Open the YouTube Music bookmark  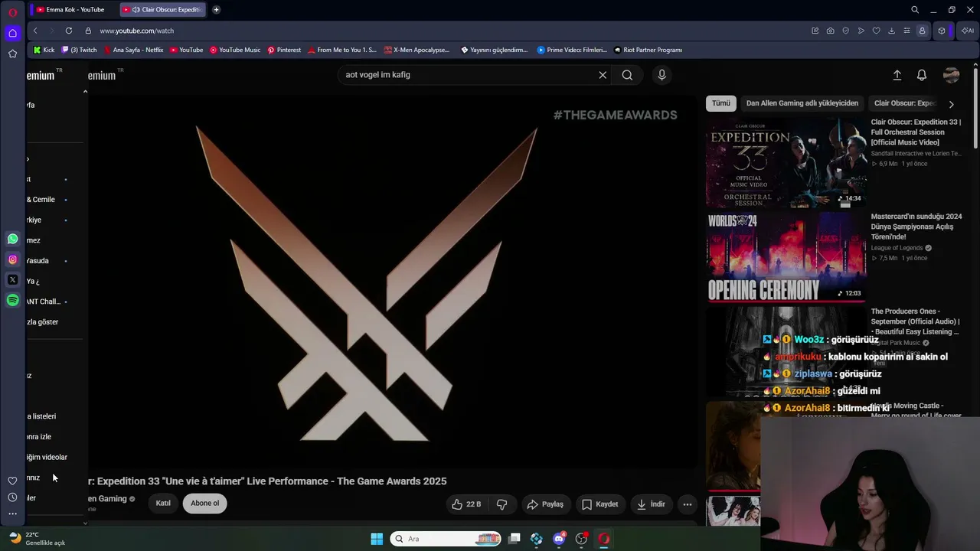coord(235,51)
